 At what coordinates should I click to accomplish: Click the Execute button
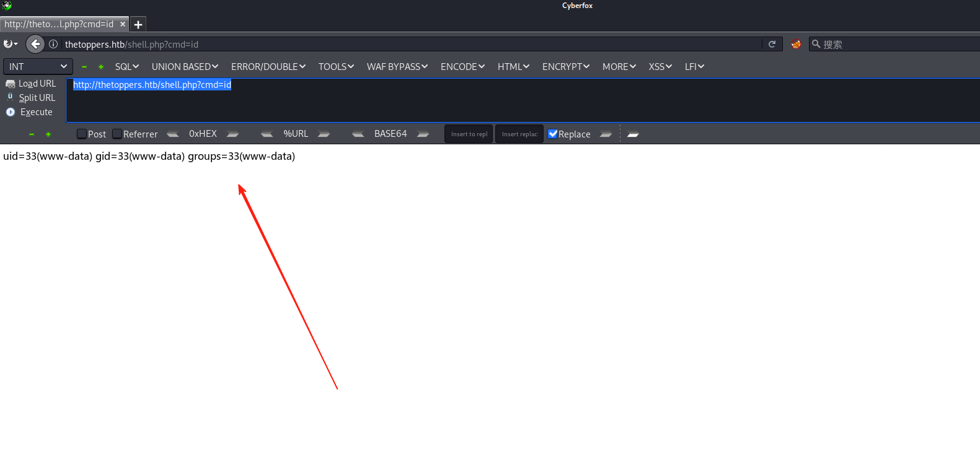[36, 112]
